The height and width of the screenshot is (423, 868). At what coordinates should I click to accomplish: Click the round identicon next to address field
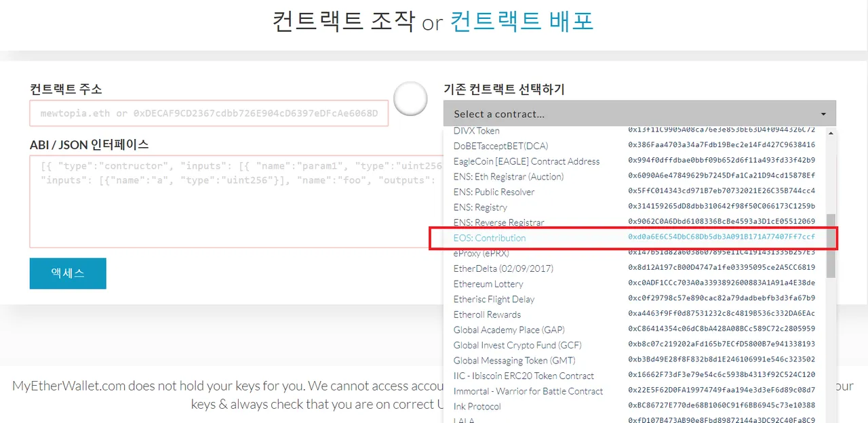tap(410, 99)
